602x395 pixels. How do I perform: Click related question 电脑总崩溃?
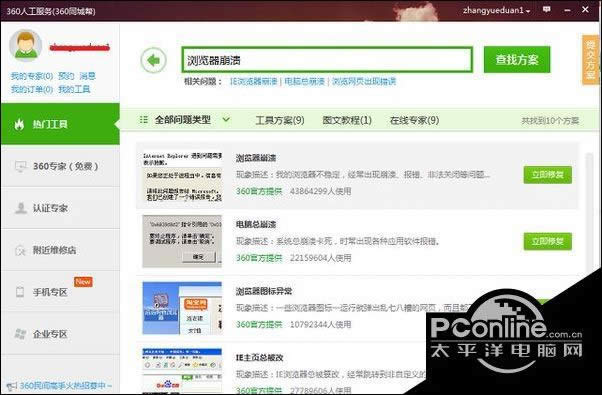click(304, 81)
